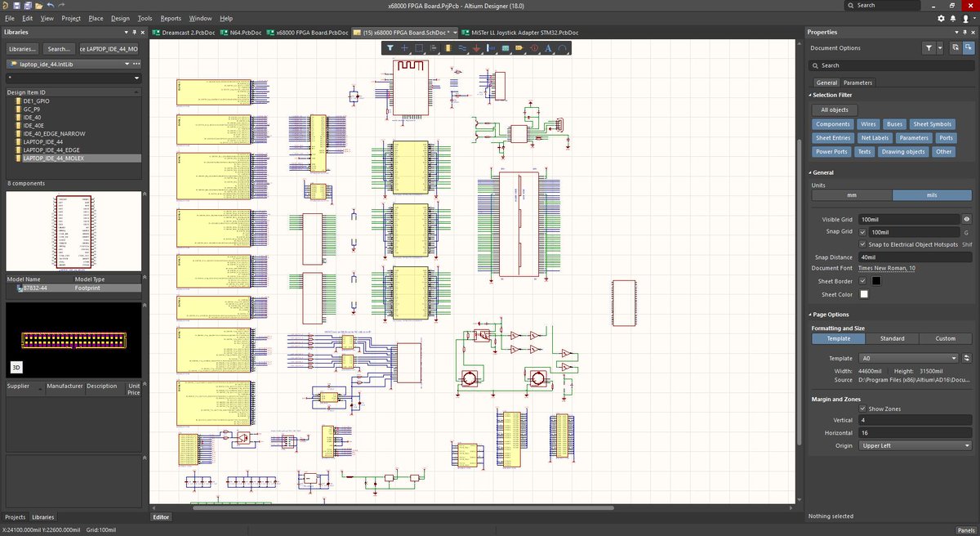This screenshot has width=980, height=536.
Task: Select the Place Part component icon
Action: click(x=448, y=48)
